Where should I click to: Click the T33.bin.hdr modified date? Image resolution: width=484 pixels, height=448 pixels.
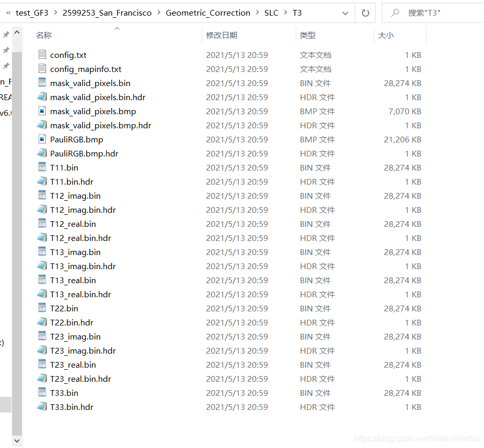[237, 407]
